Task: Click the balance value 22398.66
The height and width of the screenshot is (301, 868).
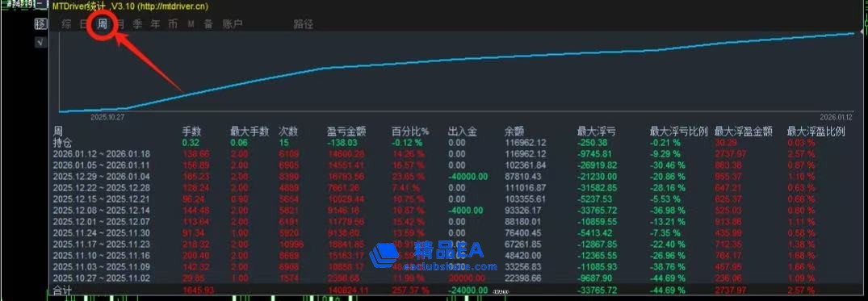Action: [x=523, y=278]
